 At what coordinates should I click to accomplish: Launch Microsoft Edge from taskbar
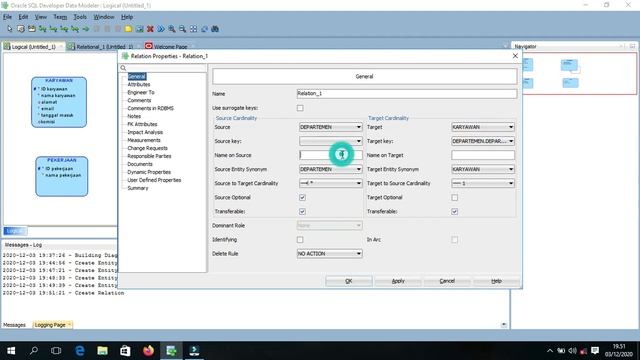pos(80,351)
